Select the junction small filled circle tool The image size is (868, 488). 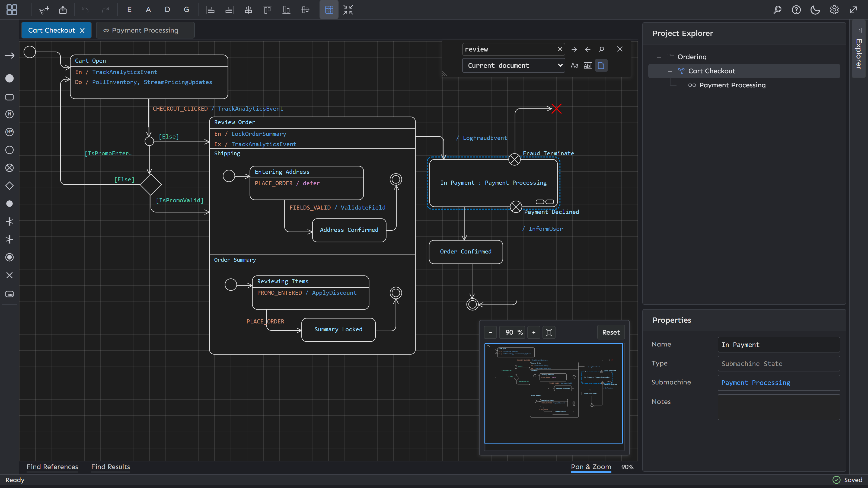pos(9,203)
